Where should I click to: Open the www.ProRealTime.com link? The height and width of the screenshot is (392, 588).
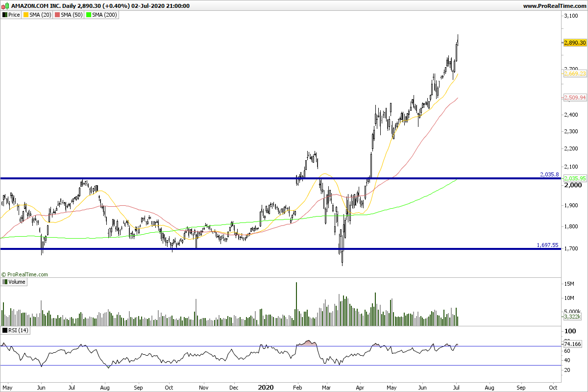(x=554, y=6)
